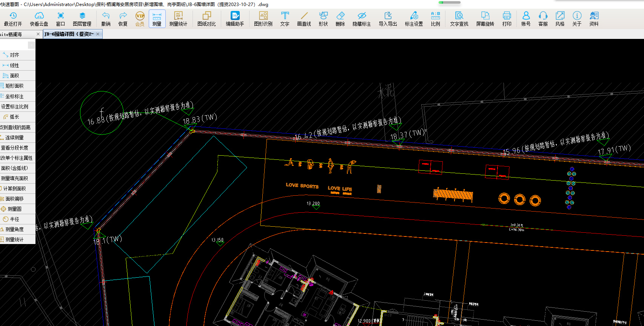Undo with the 撤销 button
Viewport: 644px width, 326px height.
pos(106,19)
